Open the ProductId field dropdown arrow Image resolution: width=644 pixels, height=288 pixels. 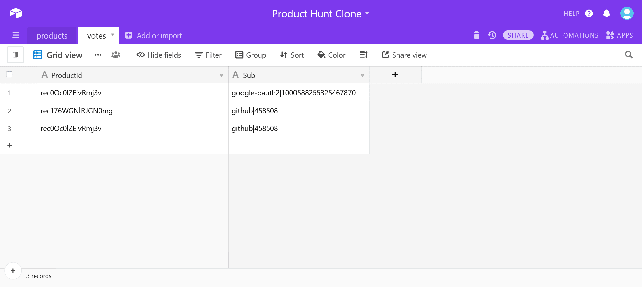pos(221,75)
